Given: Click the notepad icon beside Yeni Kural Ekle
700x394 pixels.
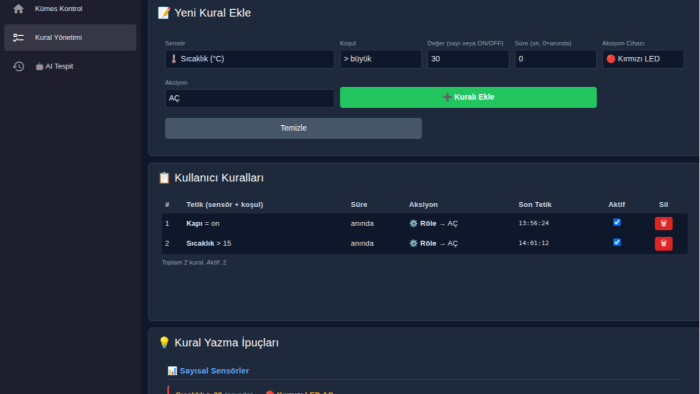Looking at the screenshot, I should [164, 13].
